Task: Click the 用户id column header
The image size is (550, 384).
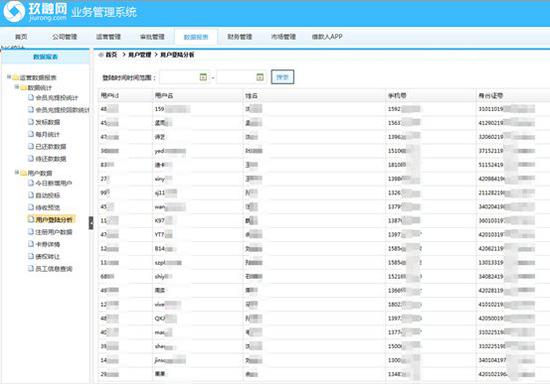Action: (x=110, y=95)
